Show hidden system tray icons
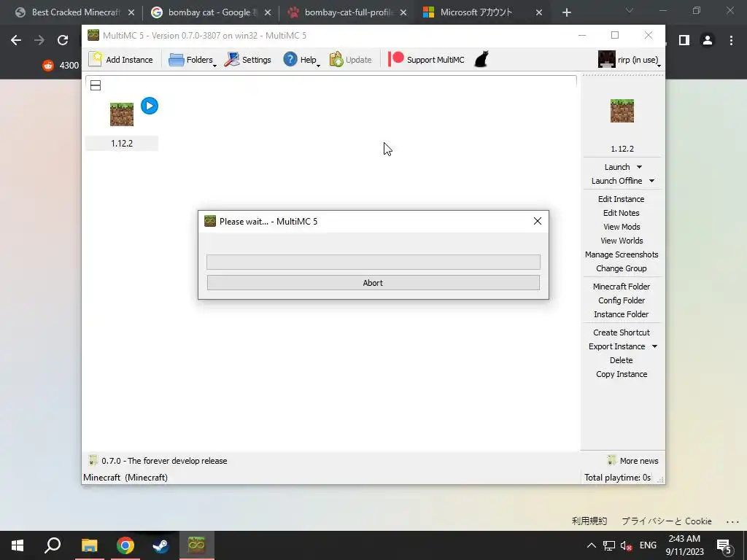Image resolution: width=747 pixels, height=560 pixels. [591, 545]
